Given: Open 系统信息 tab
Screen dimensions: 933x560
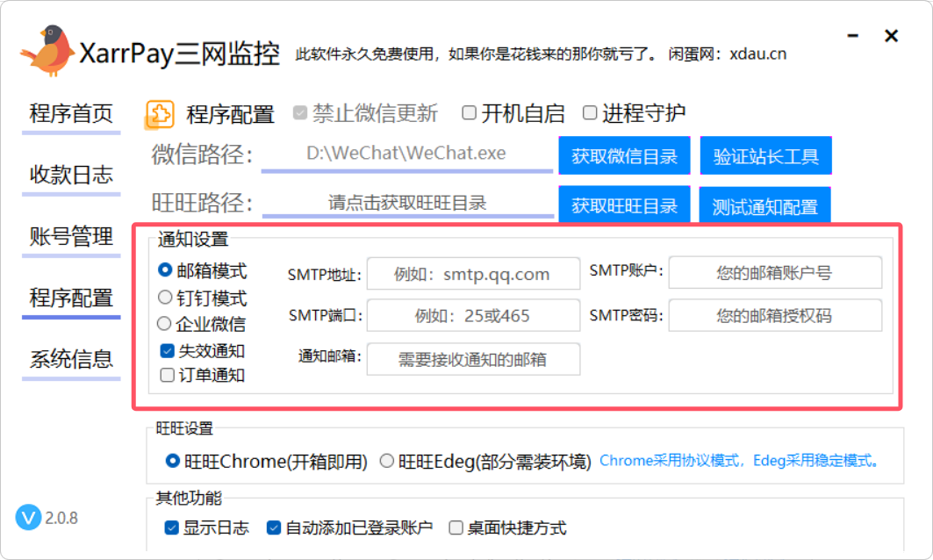Looking at the screenshot, I should (71, 359).
